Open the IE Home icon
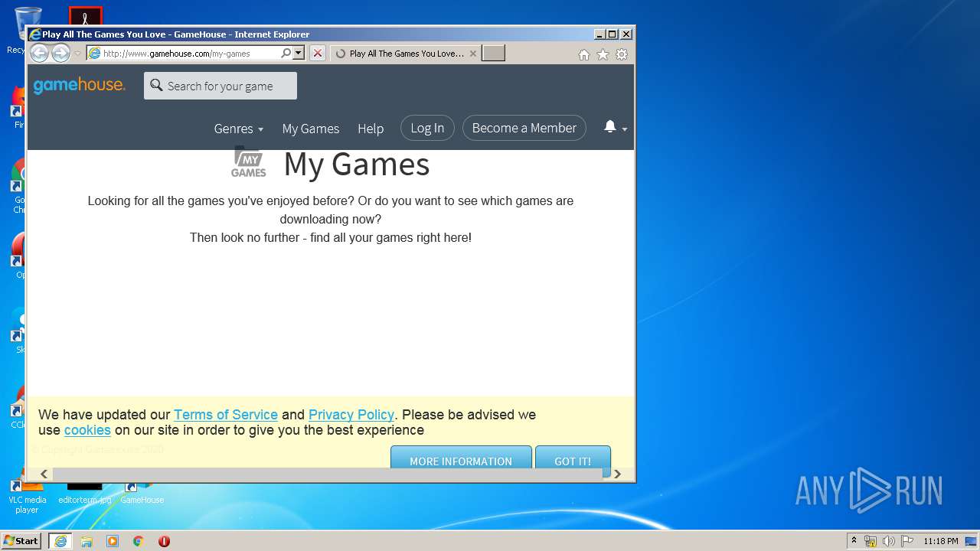980x551 pixels. pos(583,54)
